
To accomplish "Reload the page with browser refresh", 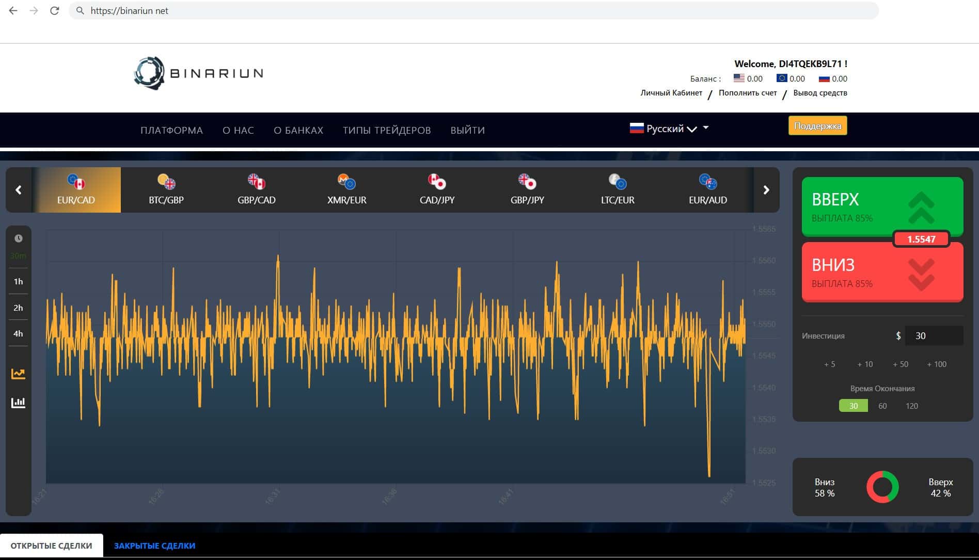I will [54, 11].
